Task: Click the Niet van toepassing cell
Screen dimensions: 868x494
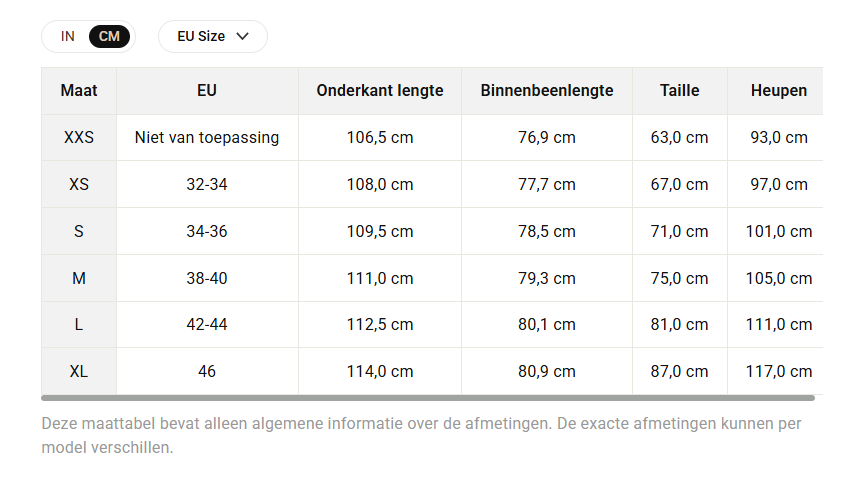Action: (x=207, y=137)
